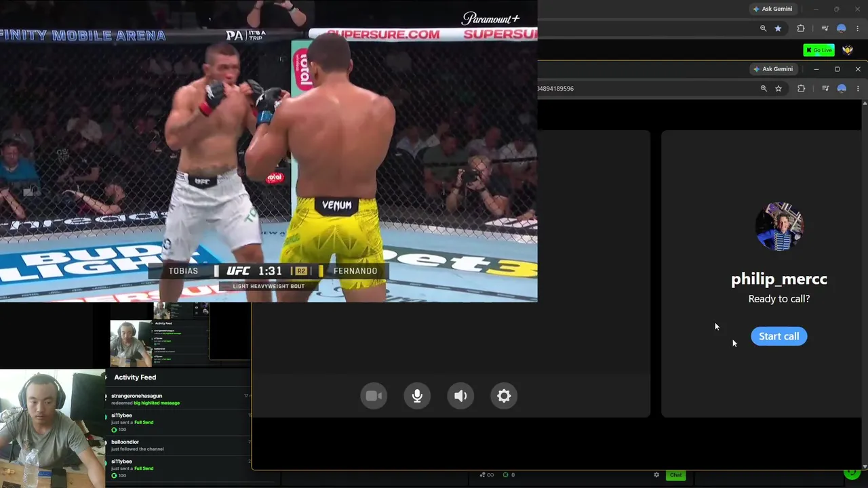
Task: Click Ask Gemini in the back browser window
Action: click(772, 9)
